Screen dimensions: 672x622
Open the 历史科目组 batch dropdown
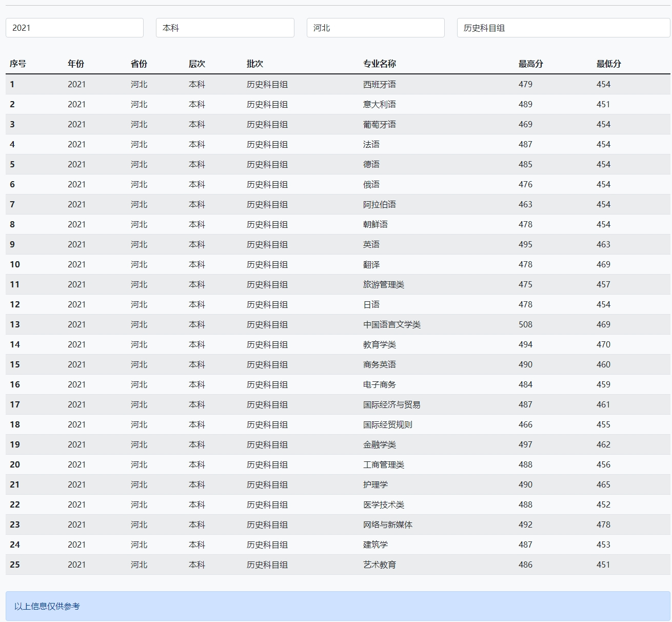coord(564,28)
